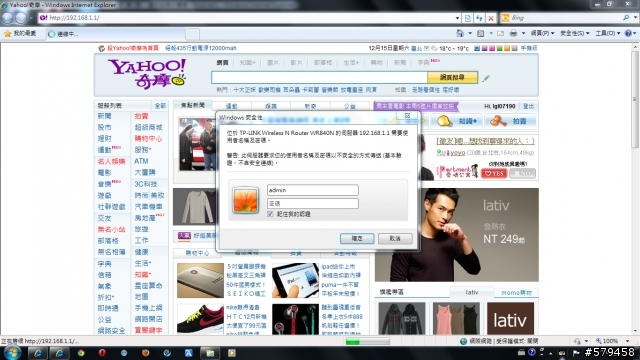The height and width of the screenshot is (360, 640).
Task: Open the dropdown arrow next to Print icon
Action: 523,33
